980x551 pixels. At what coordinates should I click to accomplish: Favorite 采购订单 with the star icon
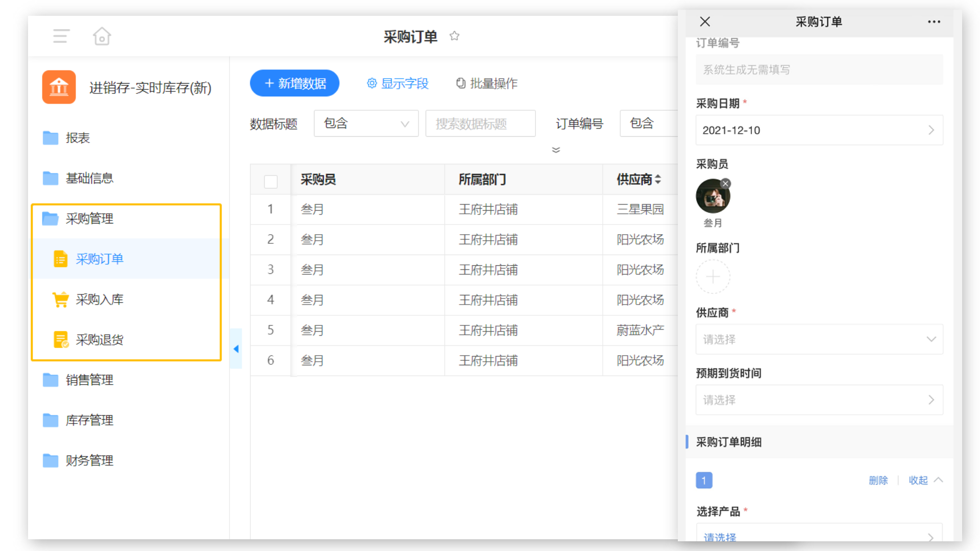click(x=454, y=36)
